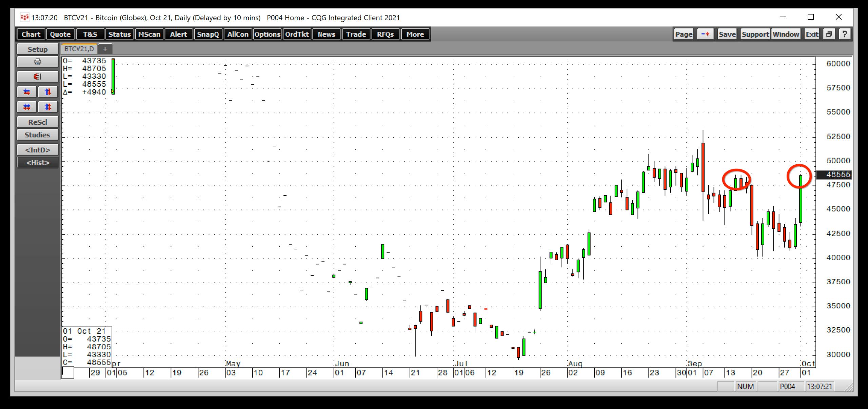
Task: Click the Chart tab in toolbar
Action: click(31, 34)
